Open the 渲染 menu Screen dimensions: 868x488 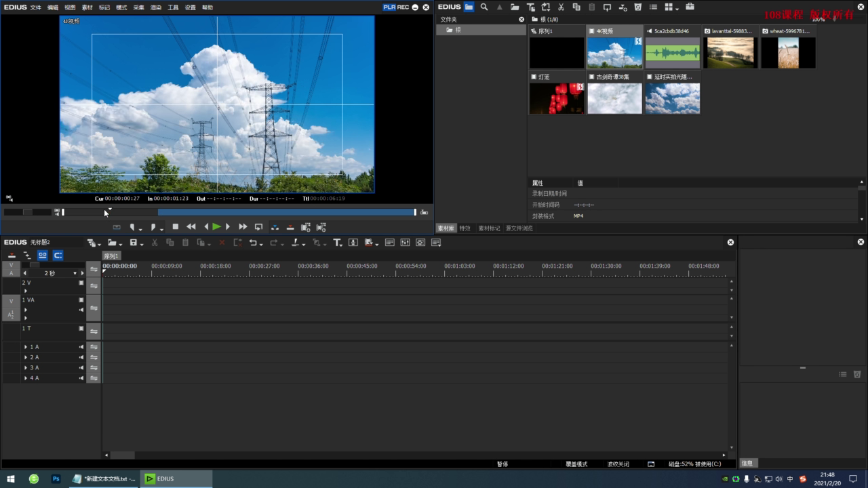click(x=156, y=7)
